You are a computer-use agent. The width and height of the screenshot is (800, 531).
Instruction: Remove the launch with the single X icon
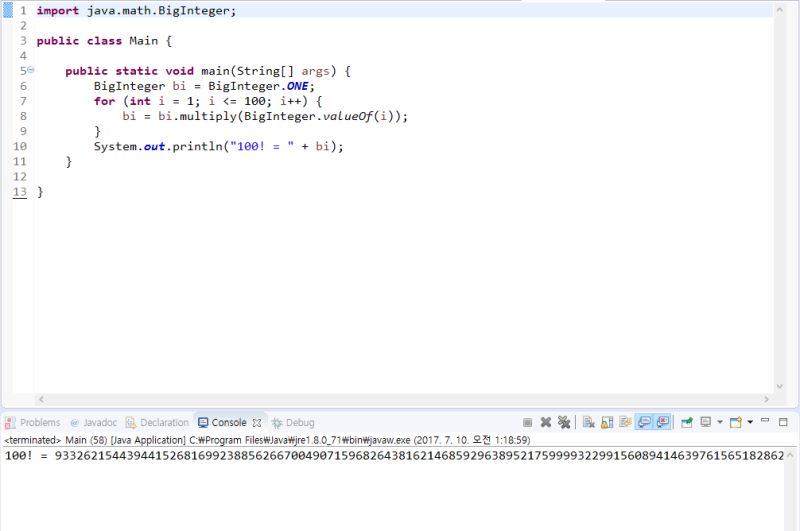[546, 422]
